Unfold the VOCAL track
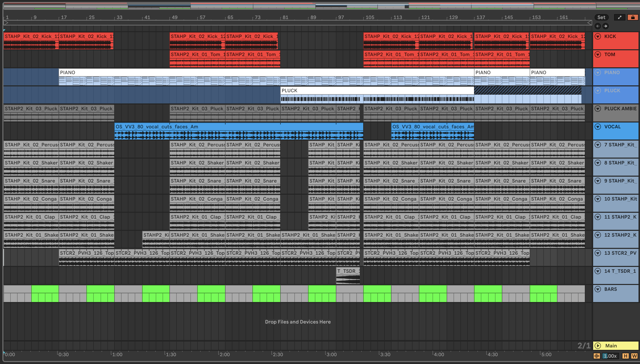The image size is (640, 364). point(598,127)
